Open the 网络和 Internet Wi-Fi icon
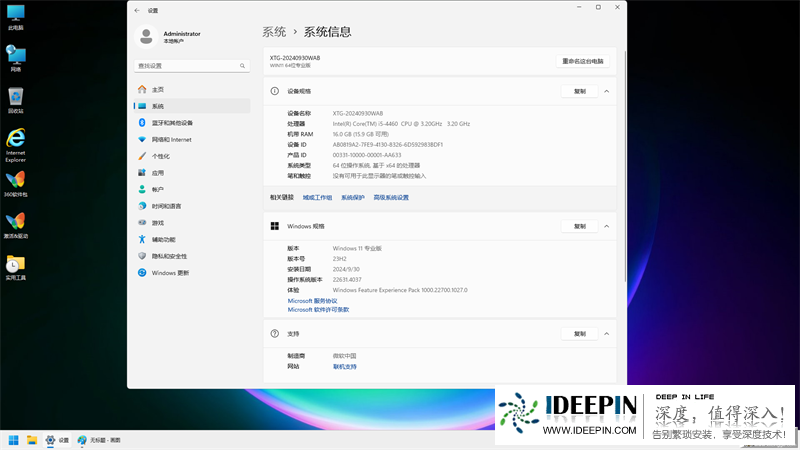Image resolution: width=800 pixels, height=450 pixels. coord(142,139)
